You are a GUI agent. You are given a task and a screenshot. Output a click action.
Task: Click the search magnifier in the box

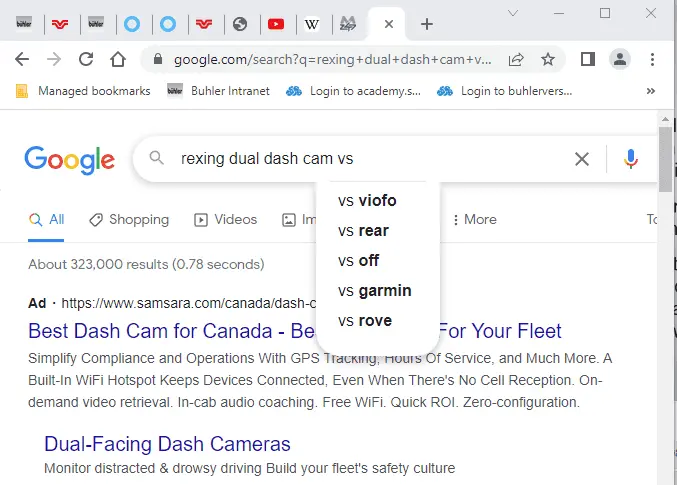[x=156, y=158]
